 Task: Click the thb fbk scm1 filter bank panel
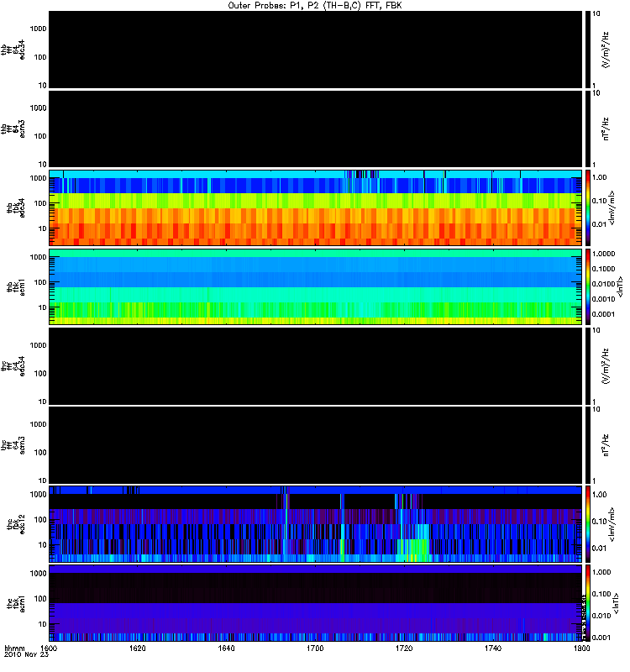coord(315,286)
